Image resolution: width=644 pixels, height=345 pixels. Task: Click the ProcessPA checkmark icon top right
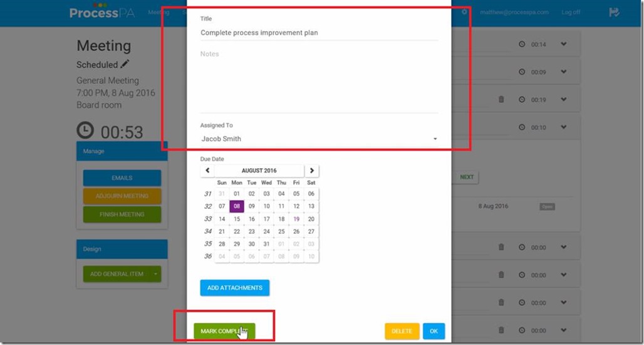[x=614, y=13]
